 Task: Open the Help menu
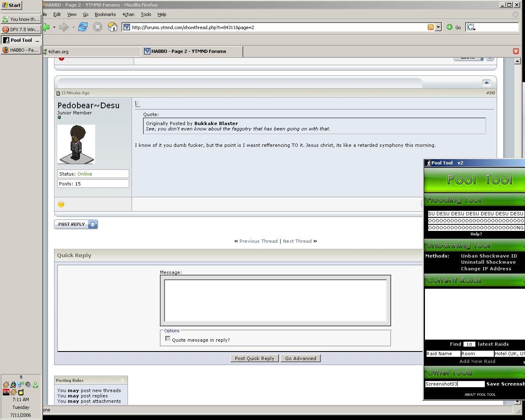click(162, 14)
